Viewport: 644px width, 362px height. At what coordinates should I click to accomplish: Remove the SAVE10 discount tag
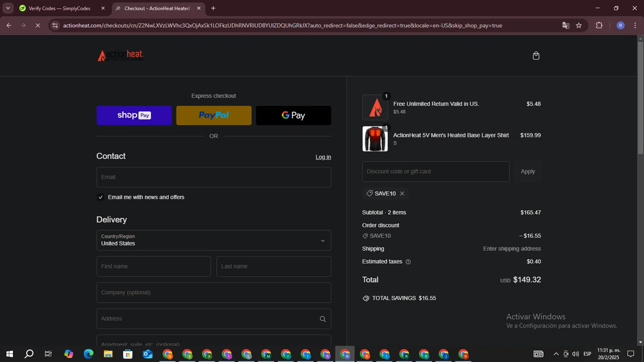coord(402,193)
